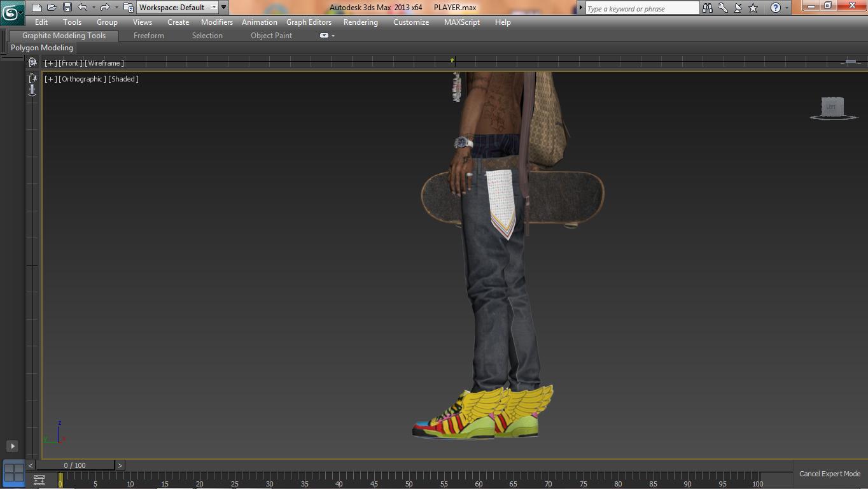
Task: Click the New Scene icon
Action: click(37, 8)
